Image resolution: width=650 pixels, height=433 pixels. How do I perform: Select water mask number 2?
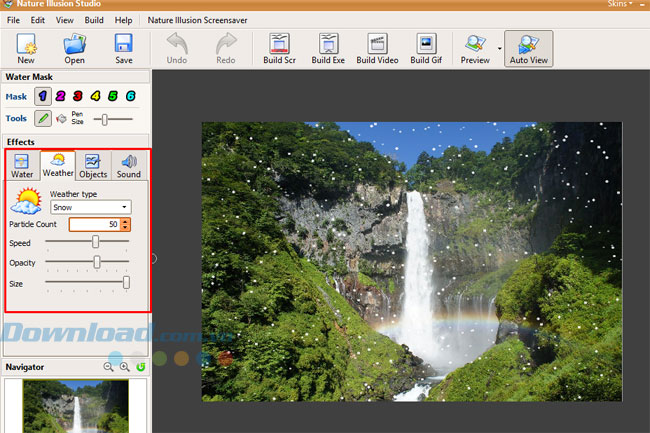(61, 96)
